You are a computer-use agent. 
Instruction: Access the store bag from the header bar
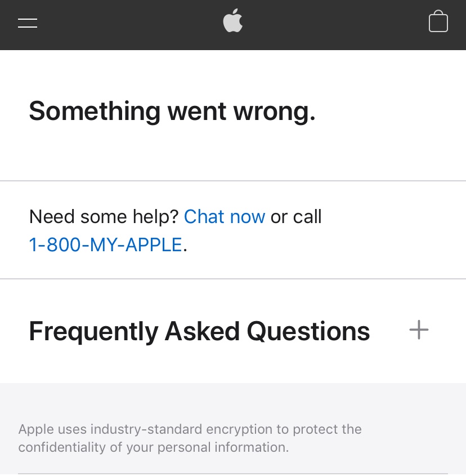(438, 21)
